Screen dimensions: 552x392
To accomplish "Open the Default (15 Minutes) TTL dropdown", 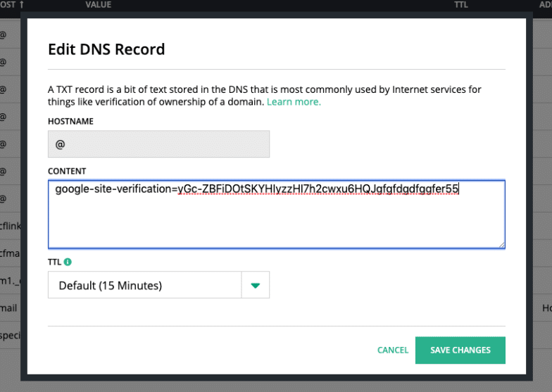I will tap(145, 286).
